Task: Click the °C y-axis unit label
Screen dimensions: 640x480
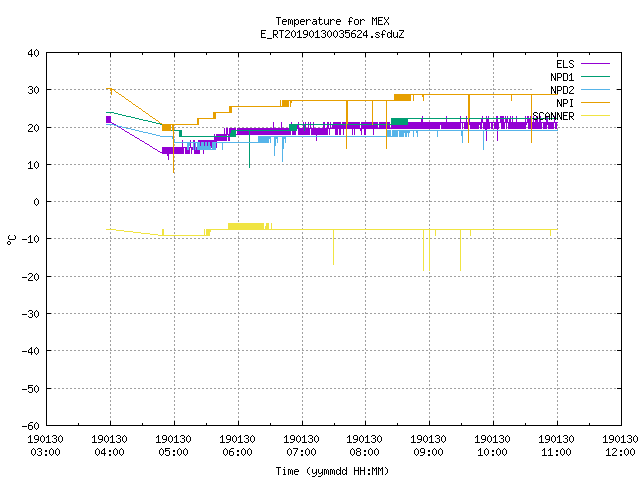Action: [11, 240]
